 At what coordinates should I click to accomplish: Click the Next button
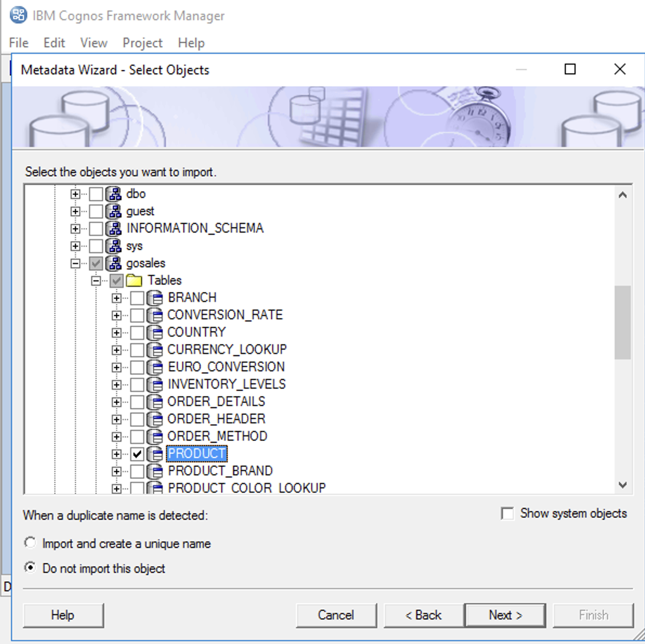(505, 615)
